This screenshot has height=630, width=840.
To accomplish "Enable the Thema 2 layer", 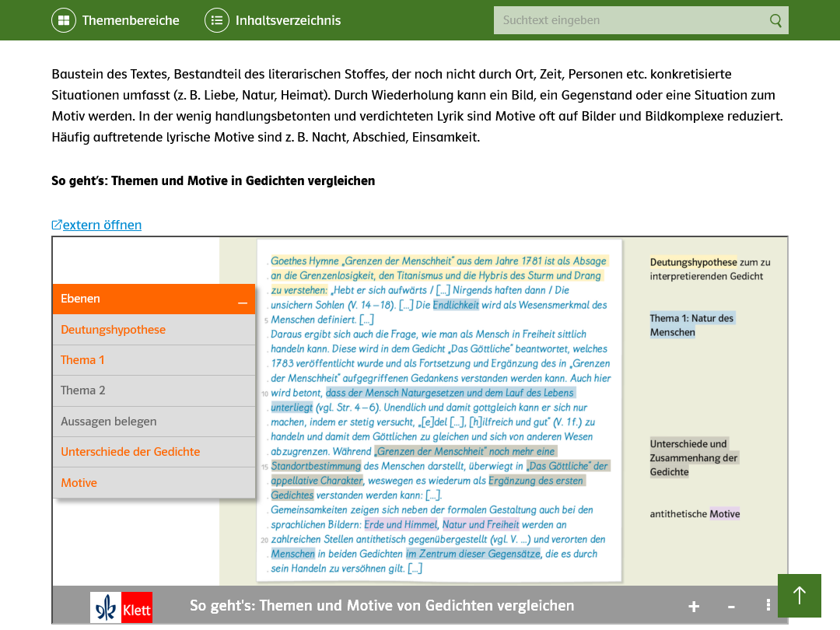I will pos(154,390).
